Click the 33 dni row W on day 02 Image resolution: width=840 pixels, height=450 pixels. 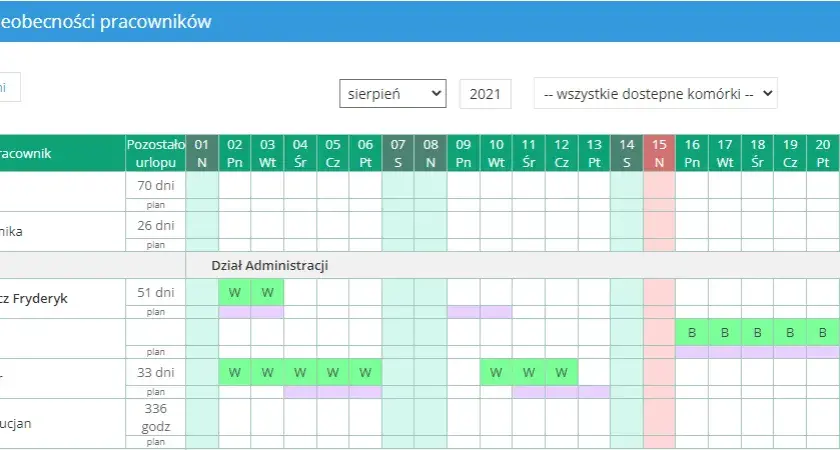click(235, 372)
